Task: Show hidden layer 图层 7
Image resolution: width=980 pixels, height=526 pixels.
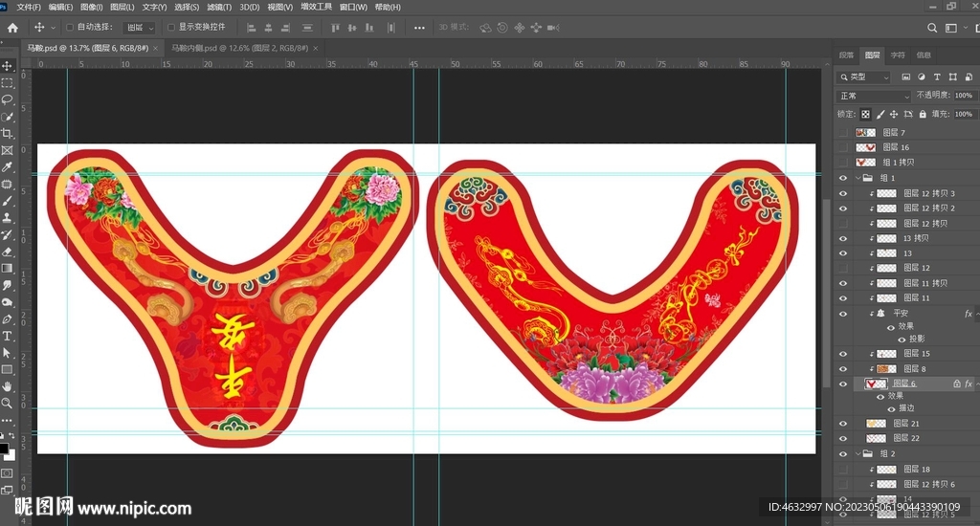Action: pyautogui.click(x=843, y=132)
